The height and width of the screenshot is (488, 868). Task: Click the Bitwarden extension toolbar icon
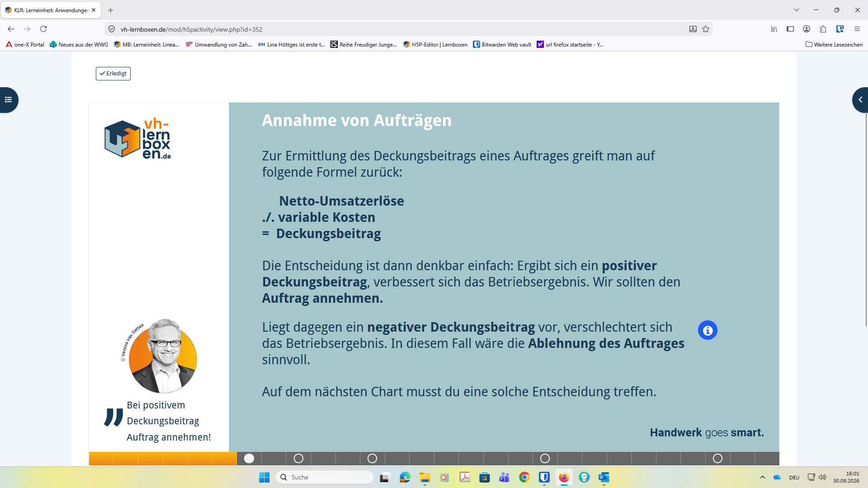pos(840,29)
